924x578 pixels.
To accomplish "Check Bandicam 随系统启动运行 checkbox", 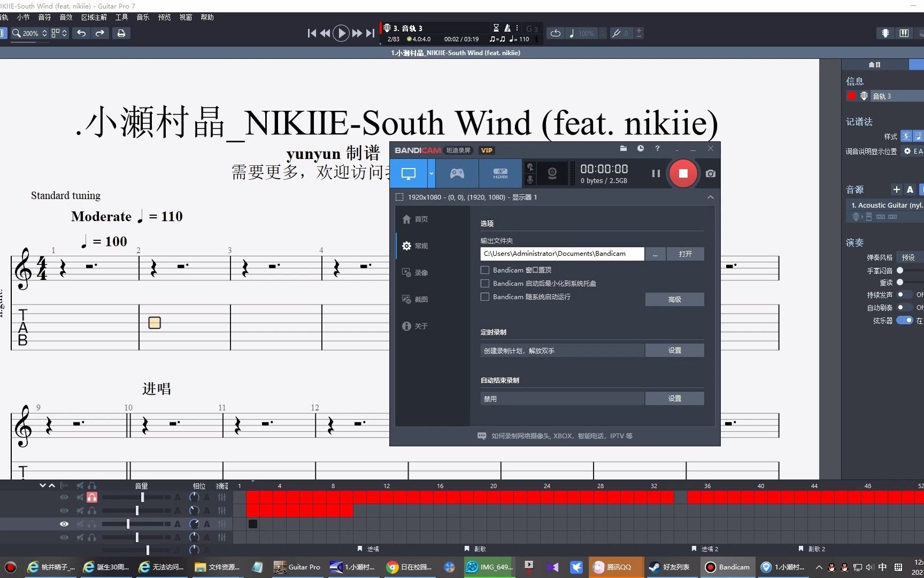I will pyautogui.click(x=485, y=296).
